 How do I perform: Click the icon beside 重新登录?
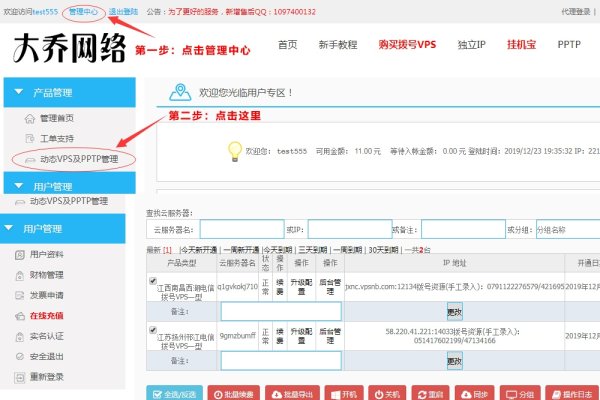pyautogui.click(x=20, y=377)
